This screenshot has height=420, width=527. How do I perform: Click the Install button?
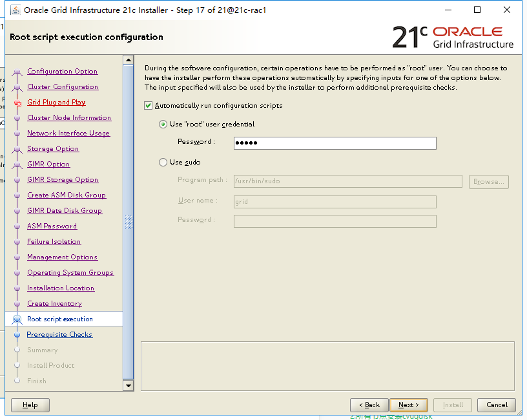click(453, 405)
